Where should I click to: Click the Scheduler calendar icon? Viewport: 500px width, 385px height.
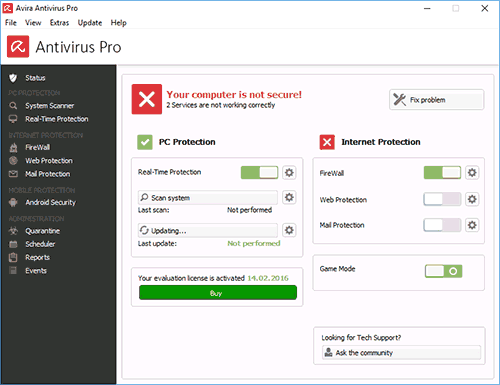pyautogui.click(x=13, y=244)
